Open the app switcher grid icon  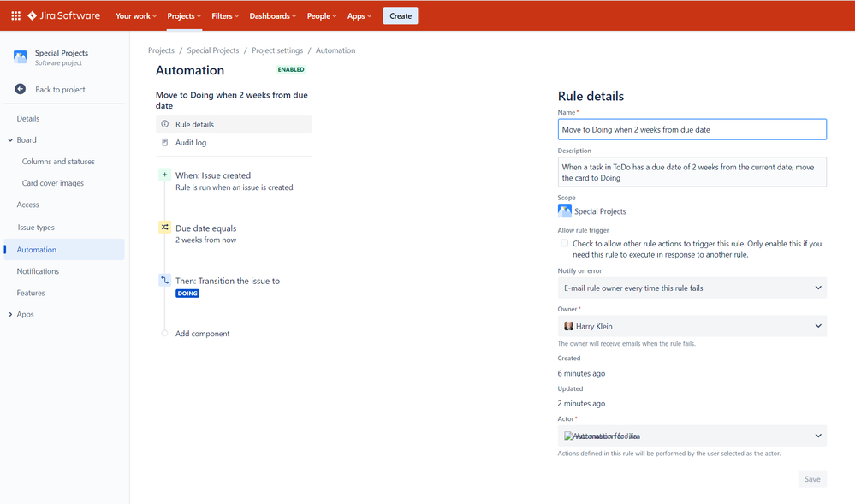(x=15, y=15)
